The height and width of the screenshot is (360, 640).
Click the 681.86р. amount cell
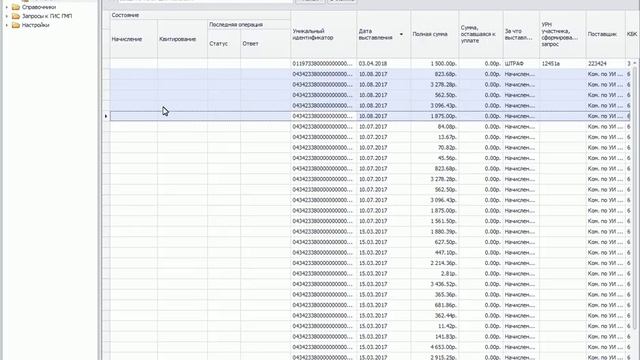pyautogui.click(x=435, y=305)
